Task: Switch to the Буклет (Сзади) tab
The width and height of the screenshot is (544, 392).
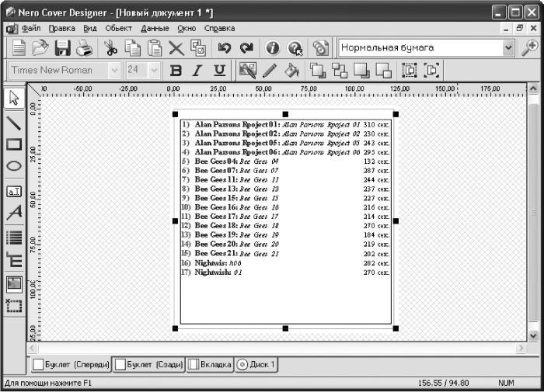Action: pyautogui.click(x=149, y=365)
